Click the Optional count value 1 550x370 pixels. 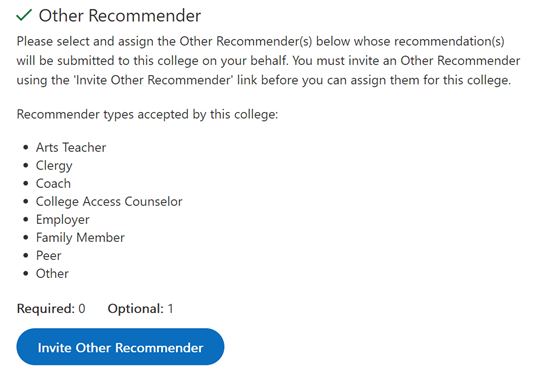[x=170, y=309]
